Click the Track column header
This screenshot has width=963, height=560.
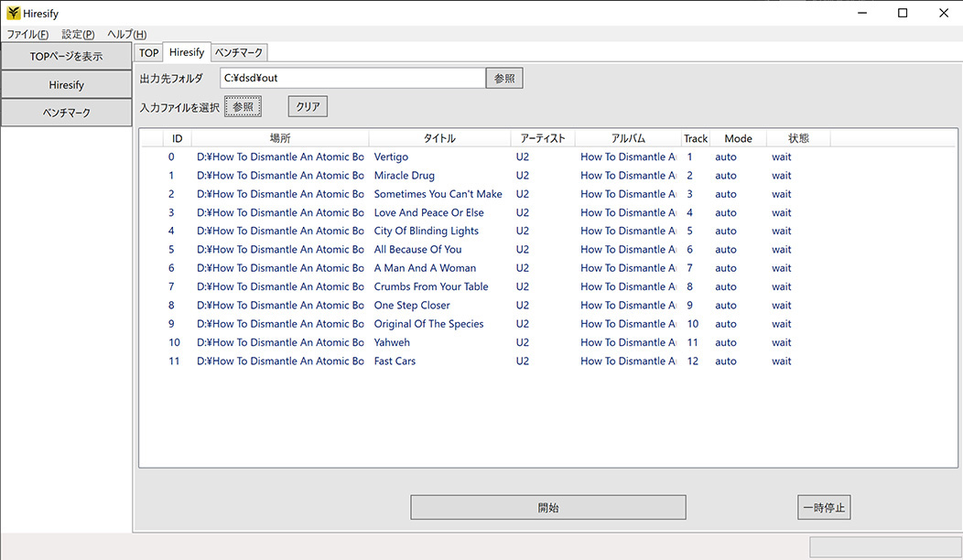[x=696, y=139]
